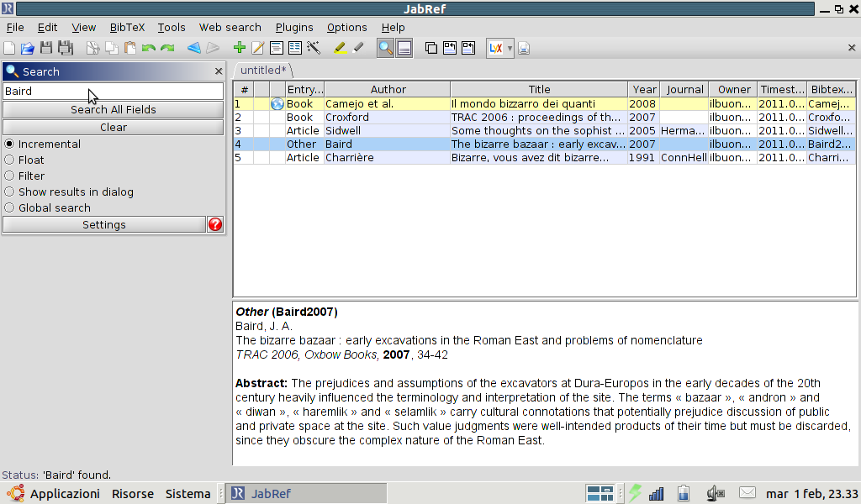Screen dimensions: 861x504
Task: Click the blue Back navigation arrow
Action: pyautogui.click(x=194, y=48)
